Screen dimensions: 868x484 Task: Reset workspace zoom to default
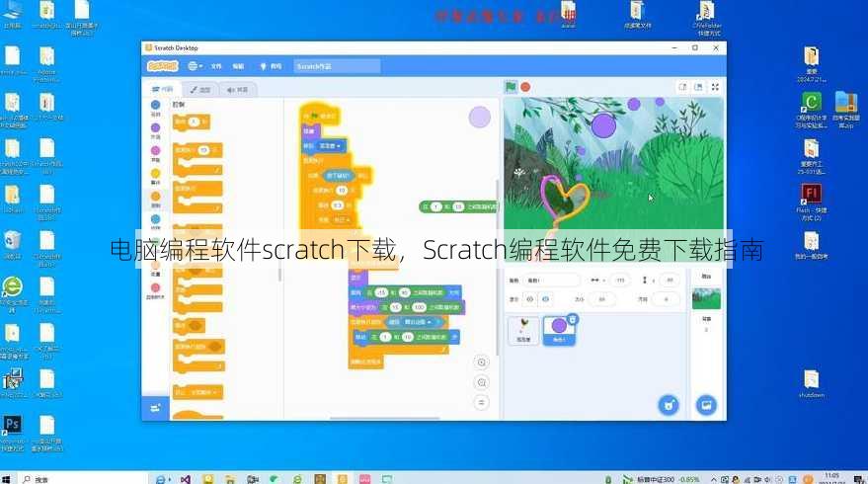pyautogui.click(x=482, y=403)
